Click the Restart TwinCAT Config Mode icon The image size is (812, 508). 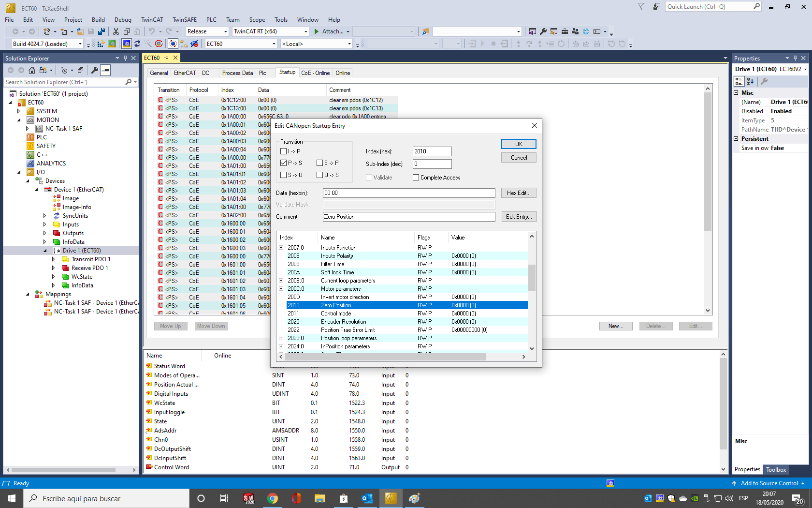(126, 44)
